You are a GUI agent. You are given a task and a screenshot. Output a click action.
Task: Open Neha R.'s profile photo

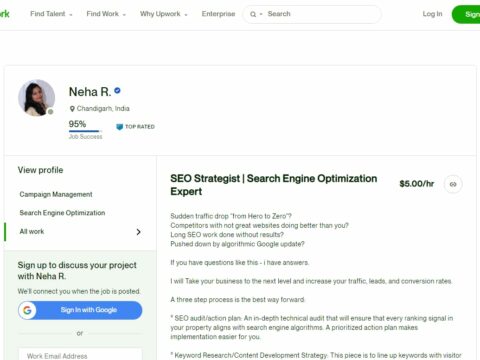[36, 98]
